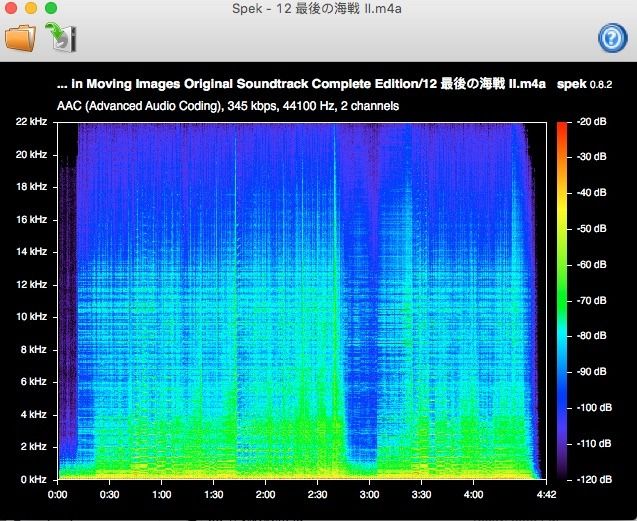Click the -60 dB scale label
The image size is (637, 521).
pyautogui.click(x=592, y=265)
